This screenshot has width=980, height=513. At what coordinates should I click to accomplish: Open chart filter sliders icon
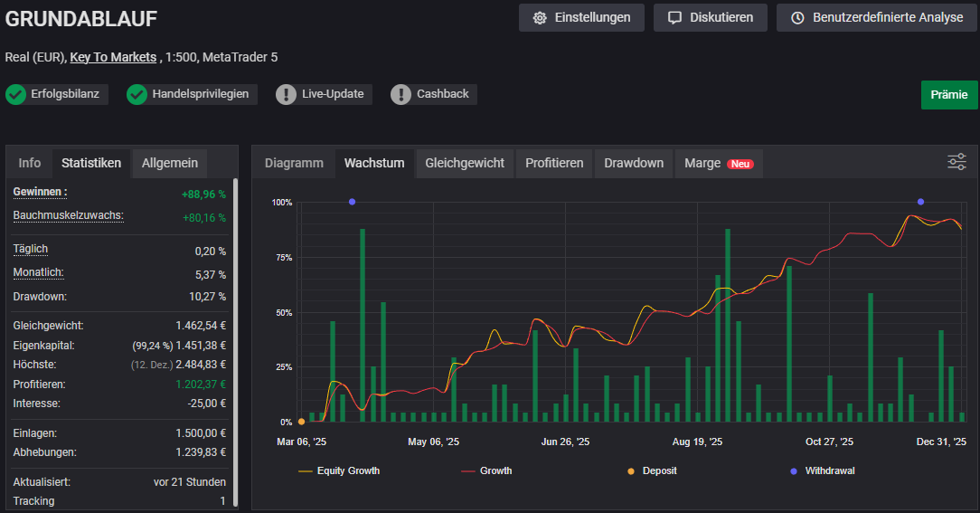coord(956,162)
